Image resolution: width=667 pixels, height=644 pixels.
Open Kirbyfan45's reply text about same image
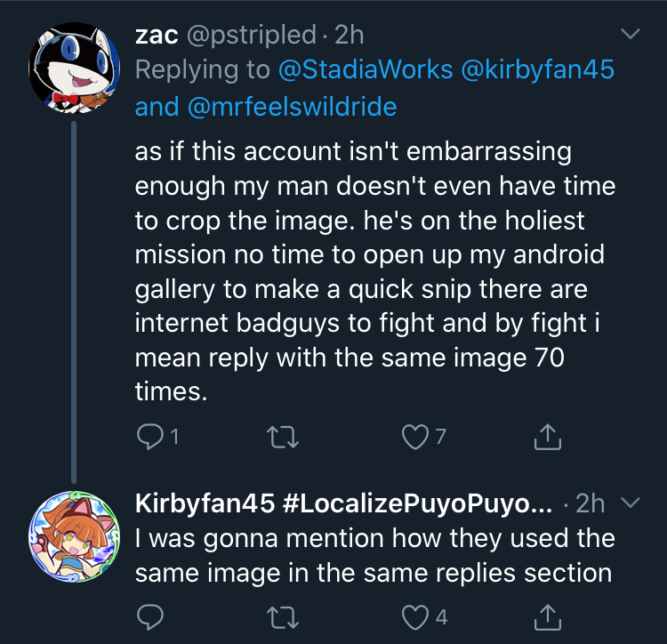[x=375, y=556]
